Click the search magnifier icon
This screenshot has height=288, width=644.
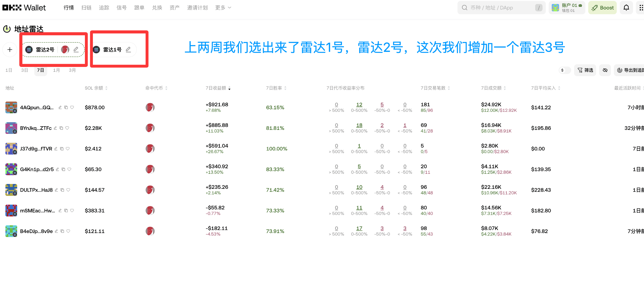[465, 8]
